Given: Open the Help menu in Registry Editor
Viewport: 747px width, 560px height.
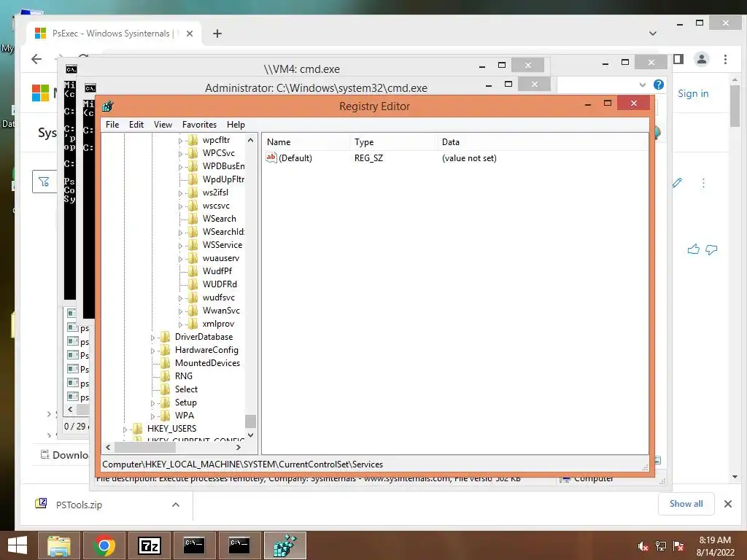Looking at the screenshot, I should [236, 124].
